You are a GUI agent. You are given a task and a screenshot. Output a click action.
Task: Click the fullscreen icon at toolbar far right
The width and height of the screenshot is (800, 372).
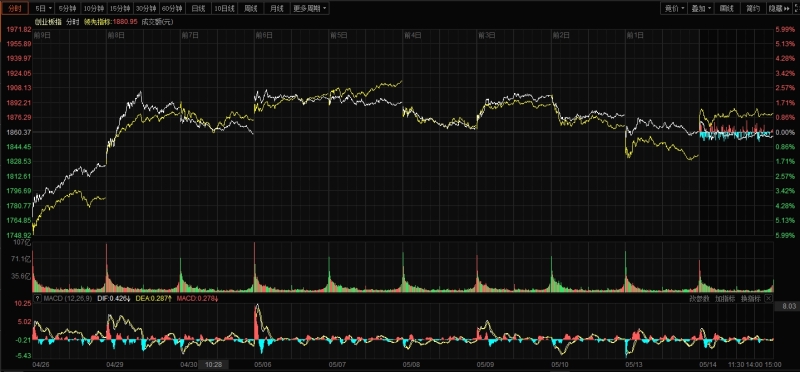(797, 8)
